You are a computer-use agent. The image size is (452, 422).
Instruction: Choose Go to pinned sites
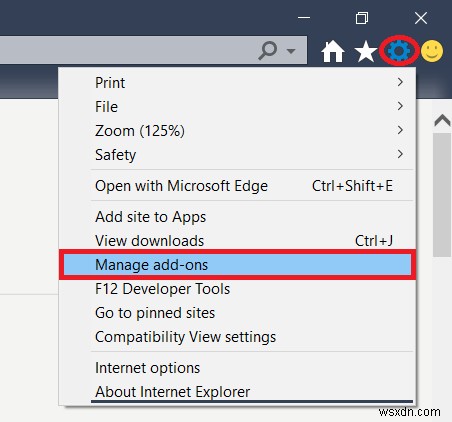click(237, 313)
